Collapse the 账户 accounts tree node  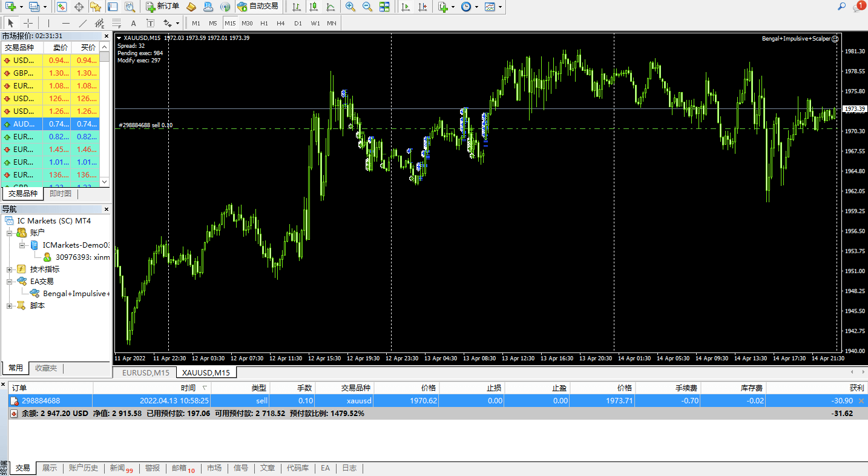10,233
